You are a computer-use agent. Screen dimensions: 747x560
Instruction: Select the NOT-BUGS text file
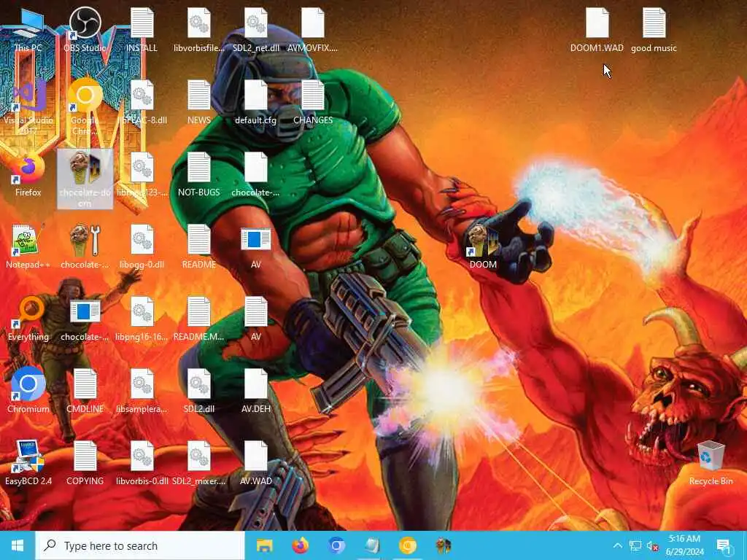tap(198, 174)
